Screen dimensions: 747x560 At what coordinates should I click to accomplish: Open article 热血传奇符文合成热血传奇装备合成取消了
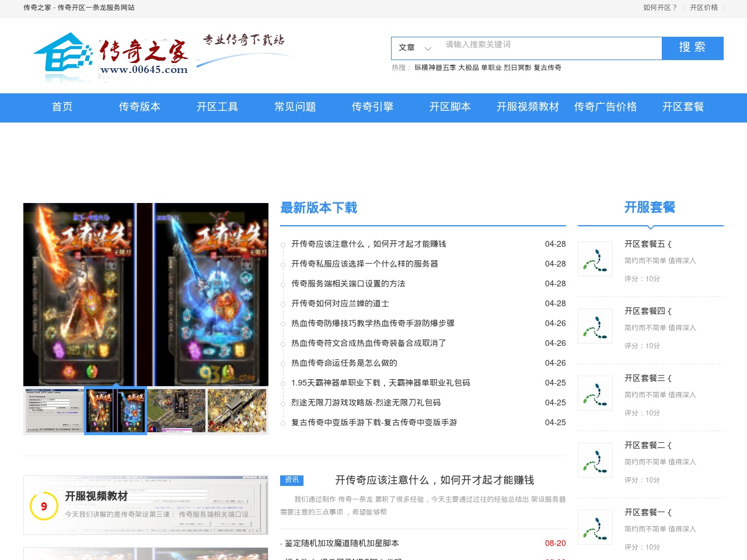pyautogui.click(x=369, y=344)
